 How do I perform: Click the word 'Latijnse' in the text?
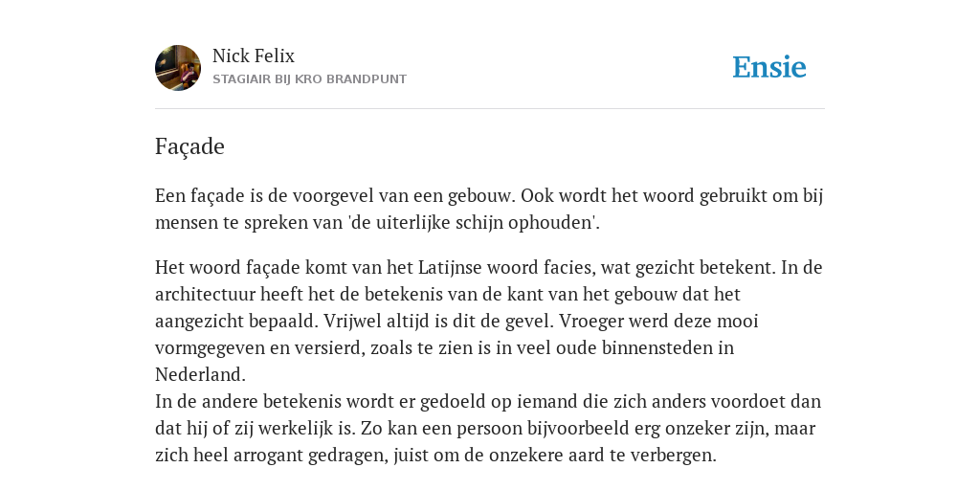pos(450,268)
